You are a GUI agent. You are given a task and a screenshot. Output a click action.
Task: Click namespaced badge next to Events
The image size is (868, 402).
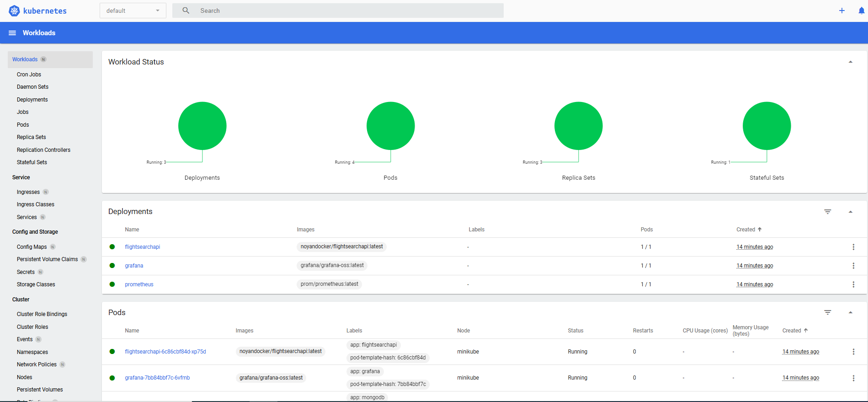pyautogui.click(x=38, y=339)
